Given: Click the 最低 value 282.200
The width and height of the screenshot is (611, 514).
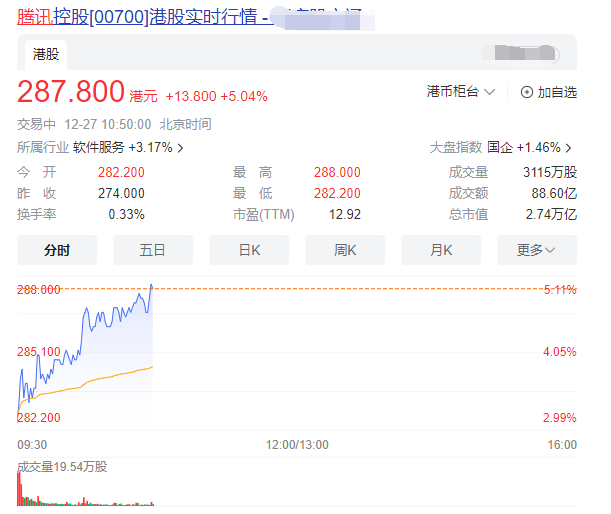Looking at the screenshot, I should [x=337, y=193].
